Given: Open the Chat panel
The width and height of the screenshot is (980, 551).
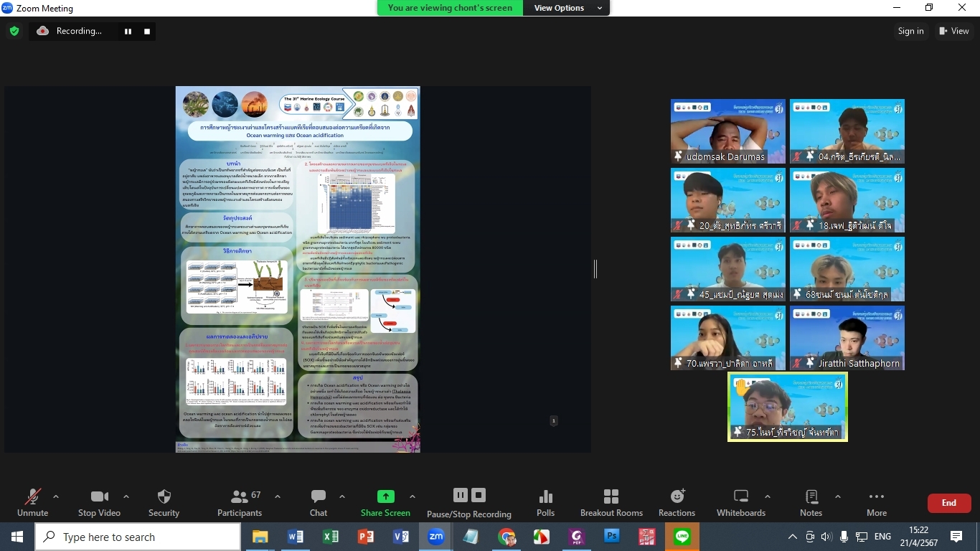Looking at the screenshot, I should tap(319, 497).
